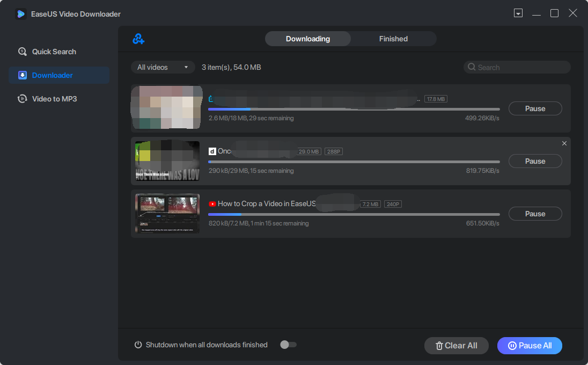The width and height of the screenshot is (588, 365).
Task: Open Video to MP3 in the sidebar
Action: (59, 99)
